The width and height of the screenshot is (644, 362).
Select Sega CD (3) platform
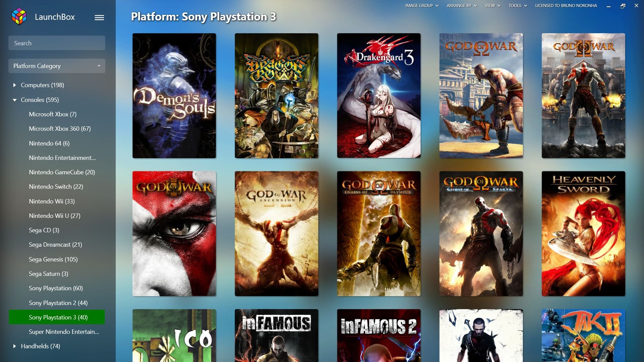(x=44, y=230)
